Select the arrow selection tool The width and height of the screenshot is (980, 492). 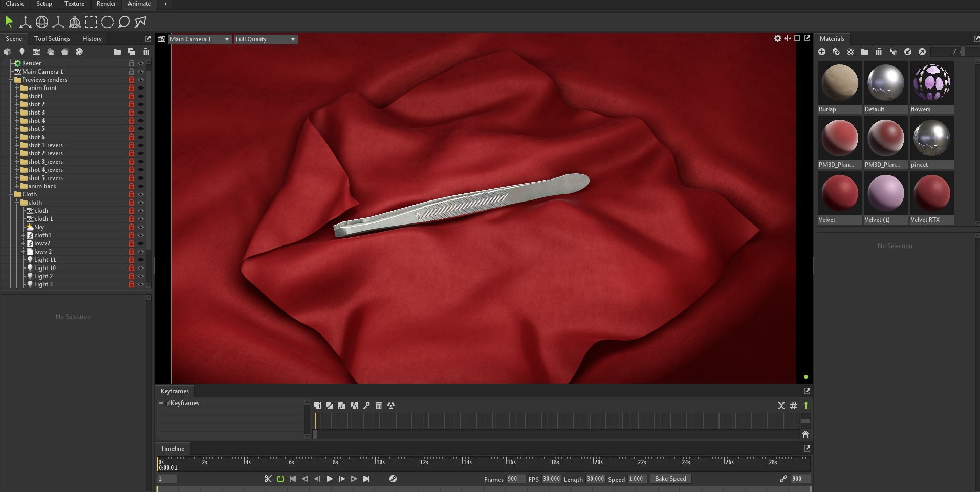point(9,21)
